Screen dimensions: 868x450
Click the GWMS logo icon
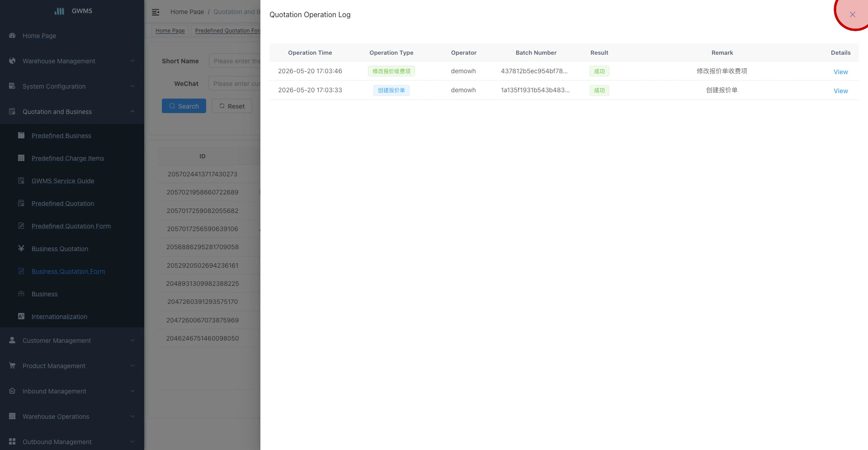pyautogui.click(x=59, y=11)
